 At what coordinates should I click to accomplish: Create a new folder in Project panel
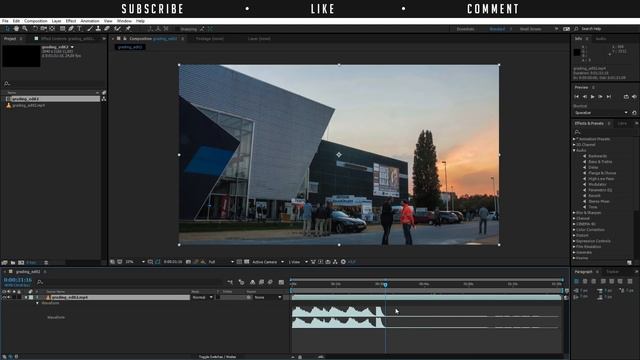pos(13,262)
